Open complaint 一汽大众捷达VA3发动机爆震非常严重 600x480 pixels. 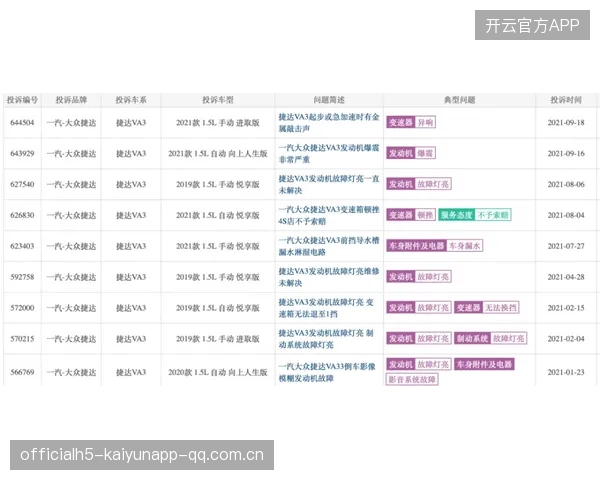(x=329, y=154)
